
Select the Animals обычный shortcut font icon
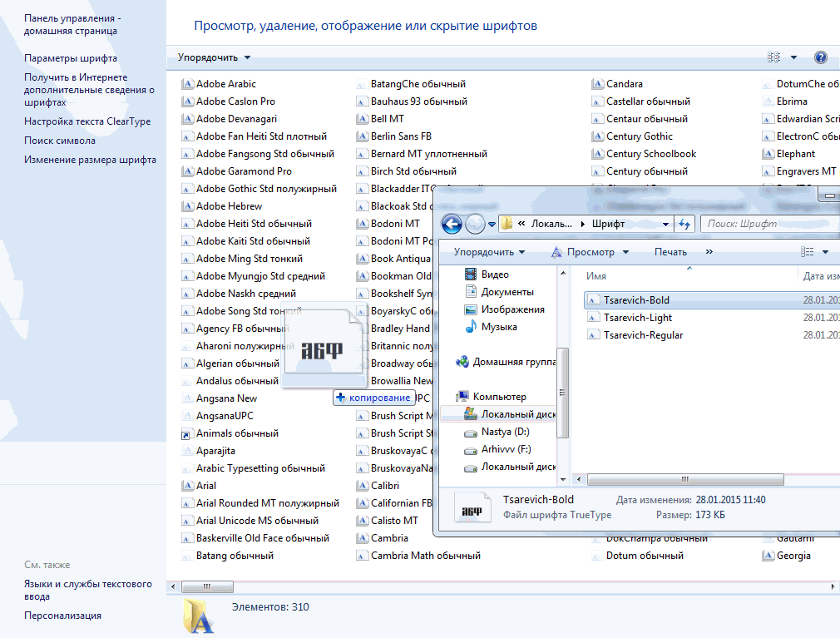[186, 434]
